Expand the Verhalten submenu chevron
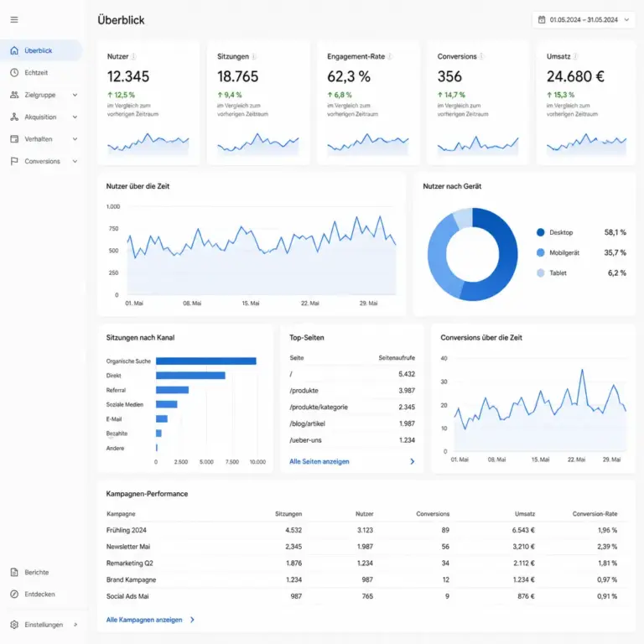The image size is (644, 644). [x=75, y=139]
